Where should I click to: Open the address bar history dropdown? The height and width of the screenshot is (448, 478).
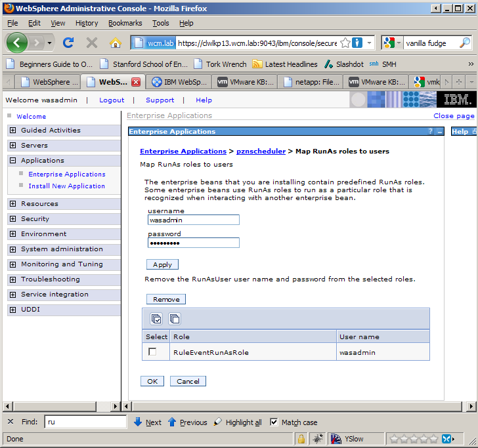(369, 43)
